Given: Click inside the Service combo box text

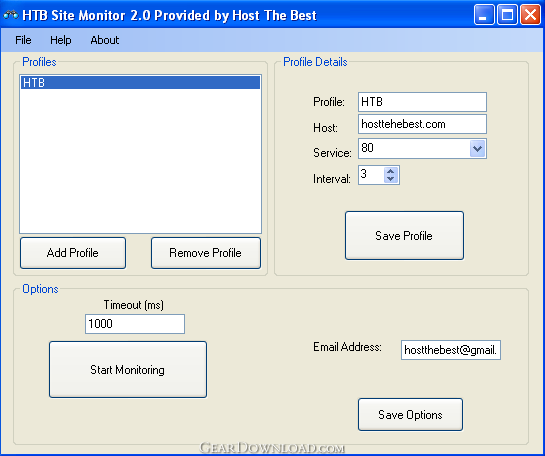Looking at the screenshot, I should 414,148.
